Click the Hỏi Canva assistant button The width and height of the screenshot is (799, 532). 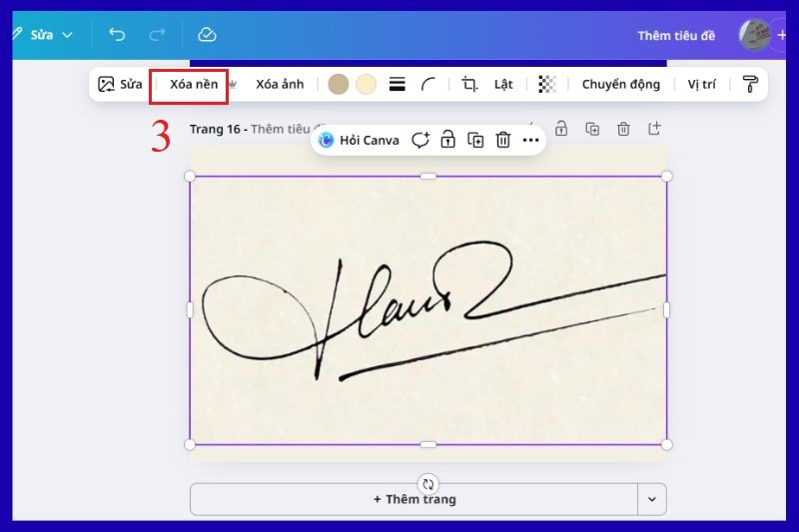(359, 140)
